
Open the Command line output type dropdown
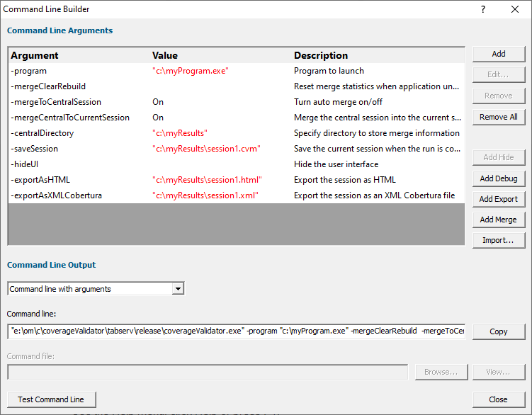[x=178, y=289]
